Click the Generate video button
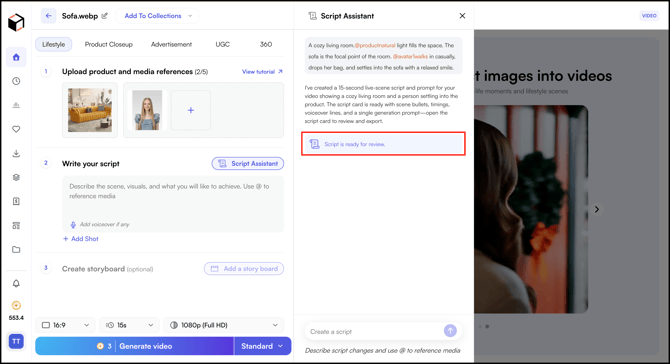 [x=135, y=346]
